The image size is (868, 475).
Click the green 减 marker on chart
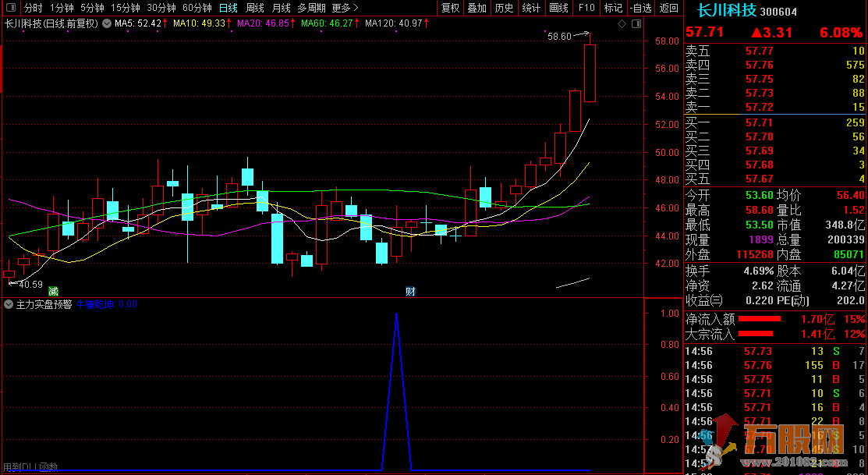pos(53,291)
